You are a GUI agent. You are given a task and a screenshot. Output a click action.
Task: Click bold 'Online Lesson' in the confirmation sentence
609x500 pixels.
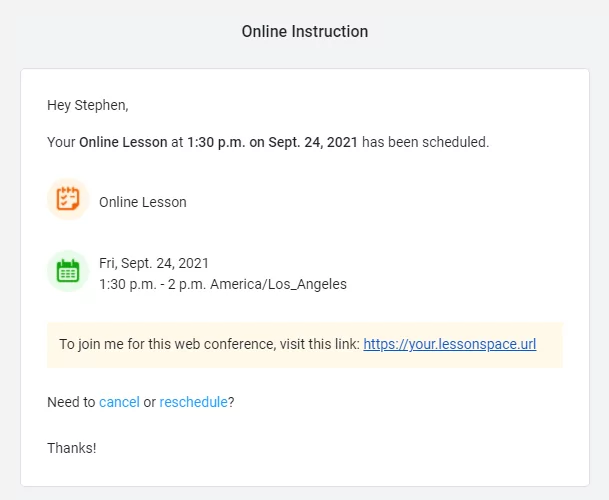click(123, 142)
